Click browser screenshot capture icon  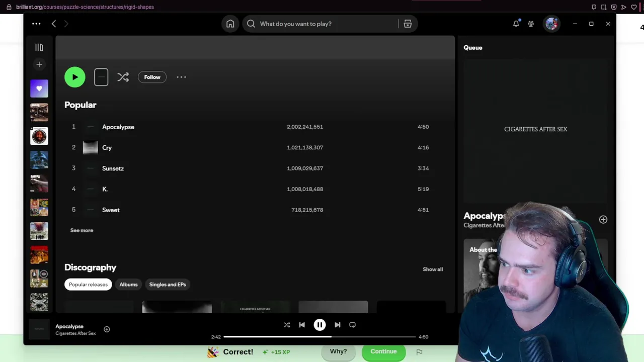[604, 7]
